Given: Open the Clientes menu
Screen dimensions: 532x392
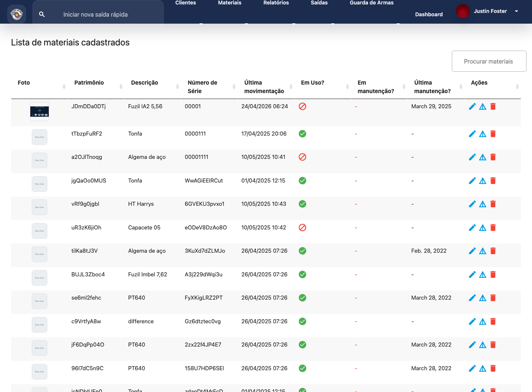Looking at the screenshot, I should click(x=185, y=3).
